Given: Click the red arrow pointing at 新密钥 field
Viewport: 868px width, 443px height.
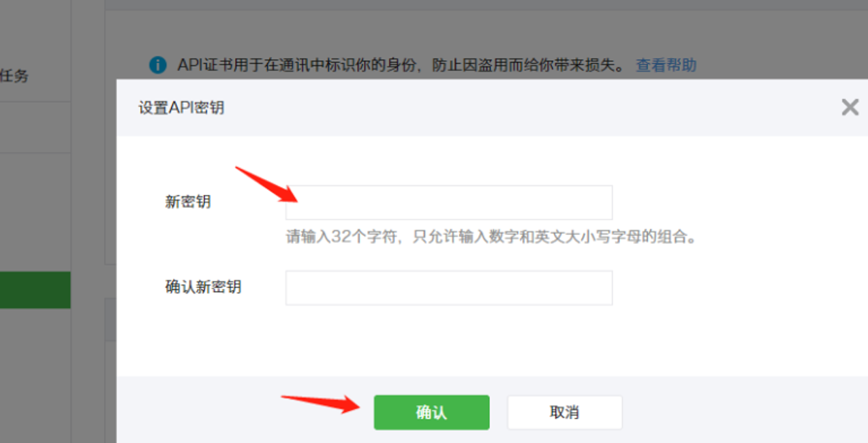Looking at the screenshot, I should (267, 185).
